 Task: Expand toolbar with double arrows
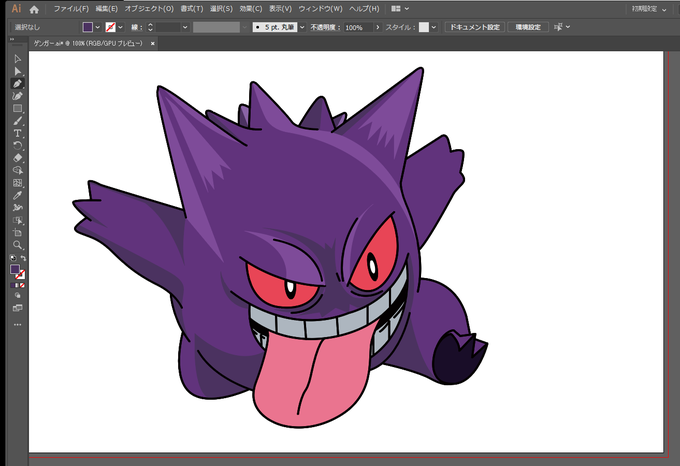pos(12,39)
